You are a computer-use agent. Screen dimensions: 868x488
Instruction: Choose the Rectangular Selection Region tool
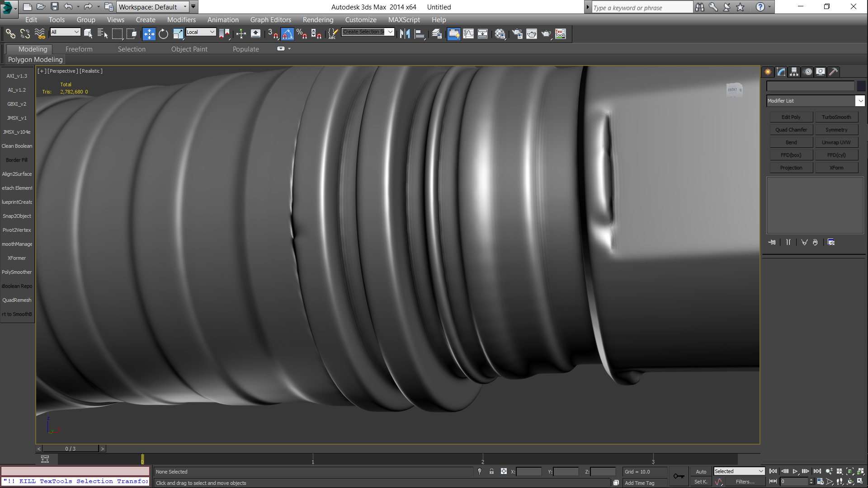point(118,34)
